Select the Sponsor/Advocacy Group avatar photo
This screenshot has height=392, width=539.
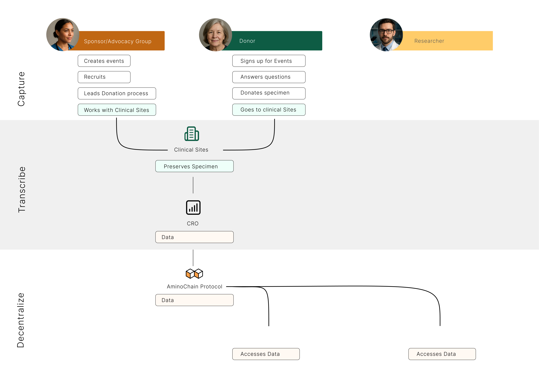63,35
